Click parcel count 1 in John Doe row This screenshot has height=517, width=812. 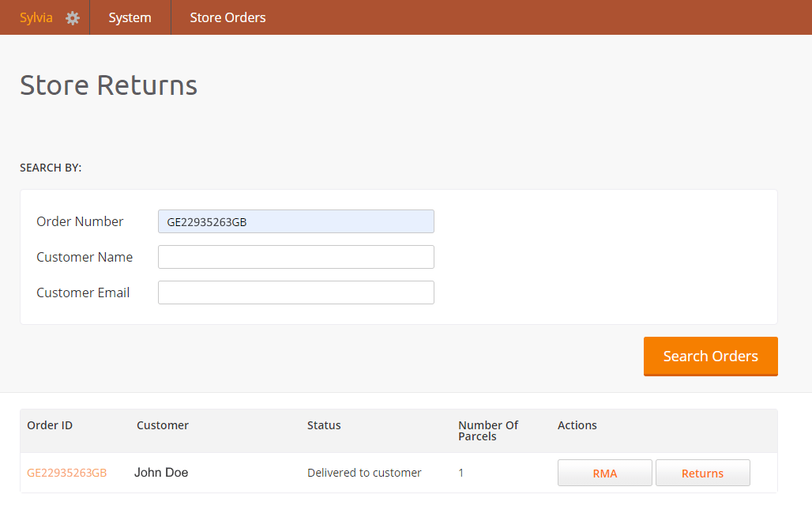click(461, 473)
